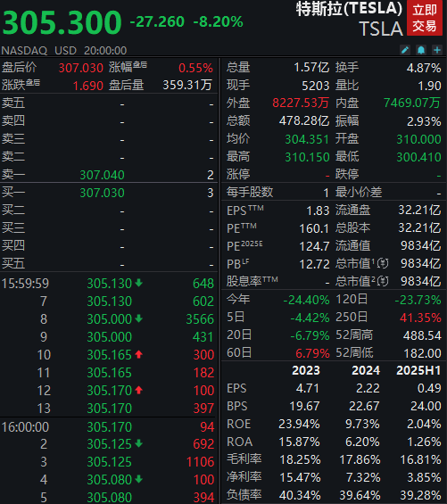Select opening price 310.000
Viewport: 447px width, 504px height.
coord(418,139)
